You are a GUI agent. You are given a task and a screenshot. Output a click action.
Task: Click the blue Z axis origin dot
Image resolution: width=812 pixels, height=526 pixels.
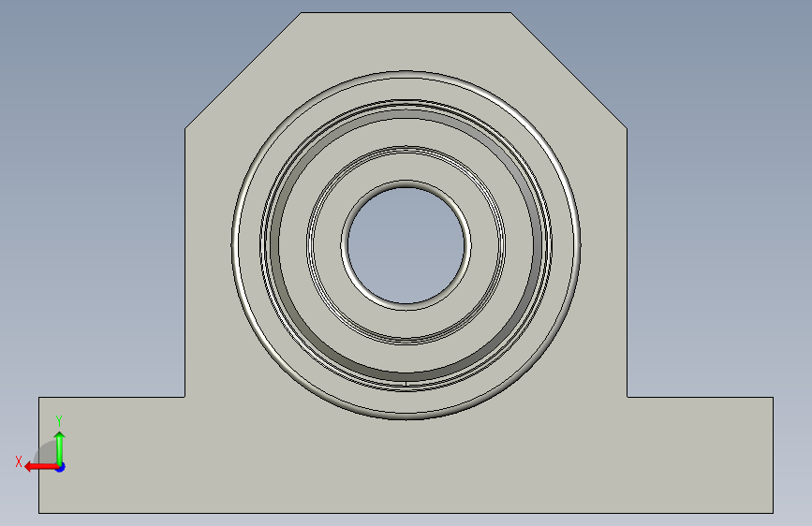point(61,467)
